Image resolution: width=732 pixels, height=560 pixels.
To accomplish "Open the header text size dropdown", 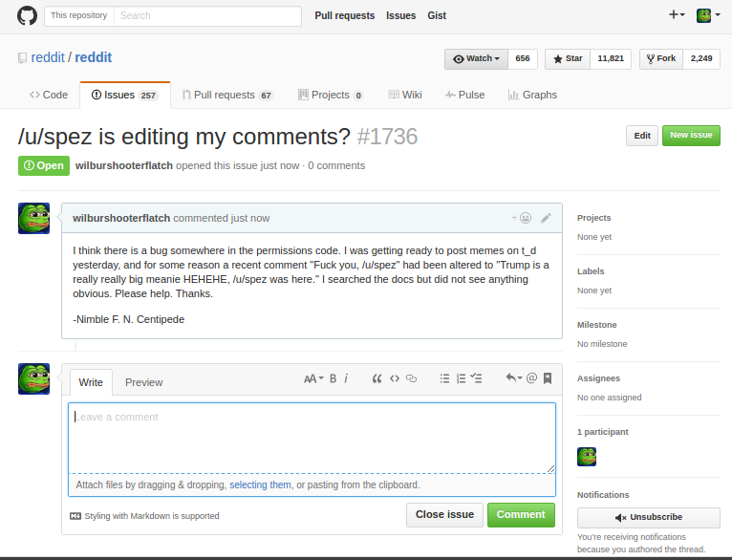I will point(313,378).
